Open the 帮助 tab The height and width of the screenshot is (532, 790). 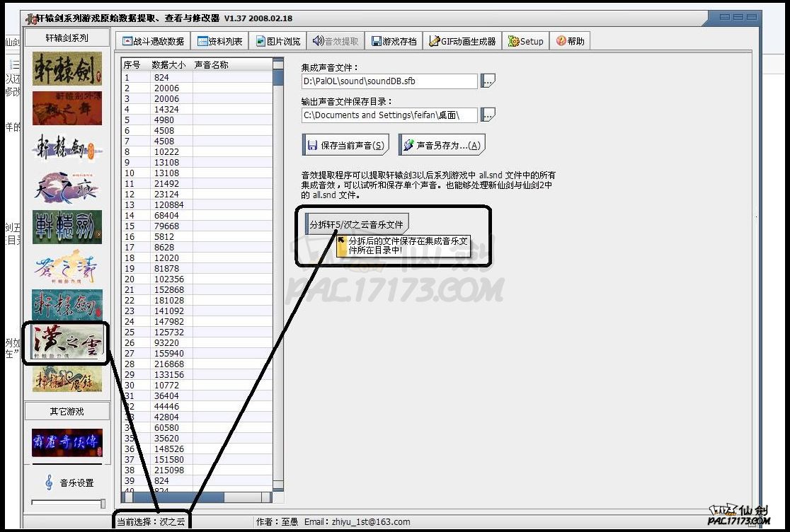[x=571, y=42]
